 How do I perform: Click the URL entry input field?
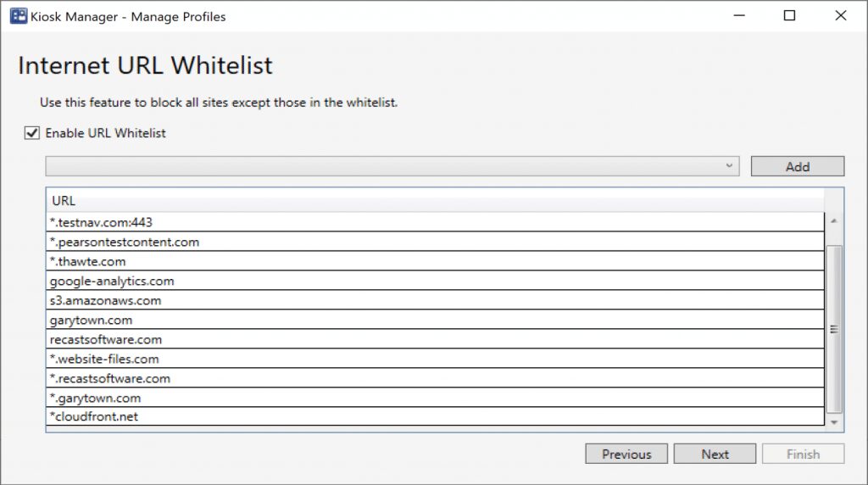(381, 166)
